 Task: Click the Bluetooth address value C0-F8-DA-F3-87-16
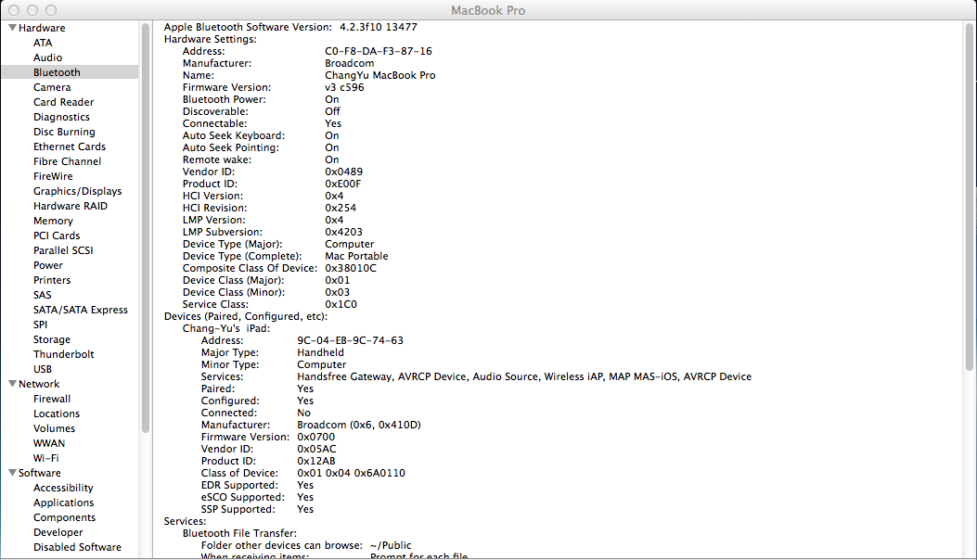(378, 51)
